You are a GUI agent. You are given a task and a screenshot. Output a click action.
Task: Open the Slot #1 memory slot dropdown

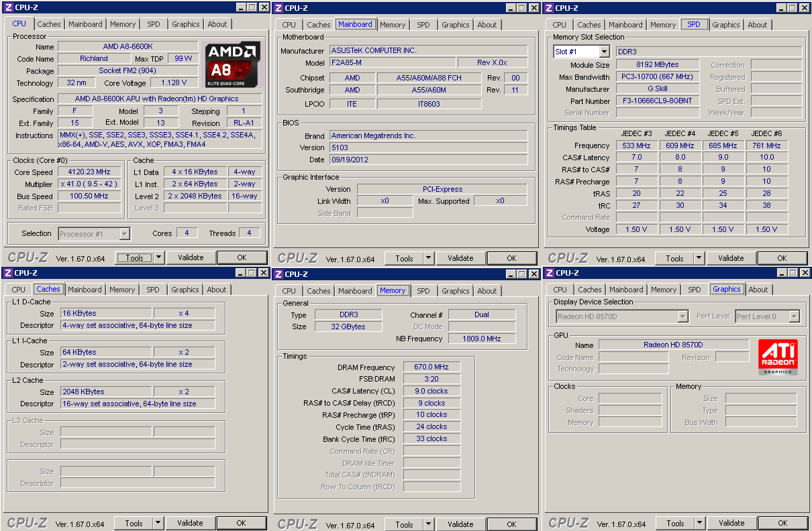tap(604, 52)
